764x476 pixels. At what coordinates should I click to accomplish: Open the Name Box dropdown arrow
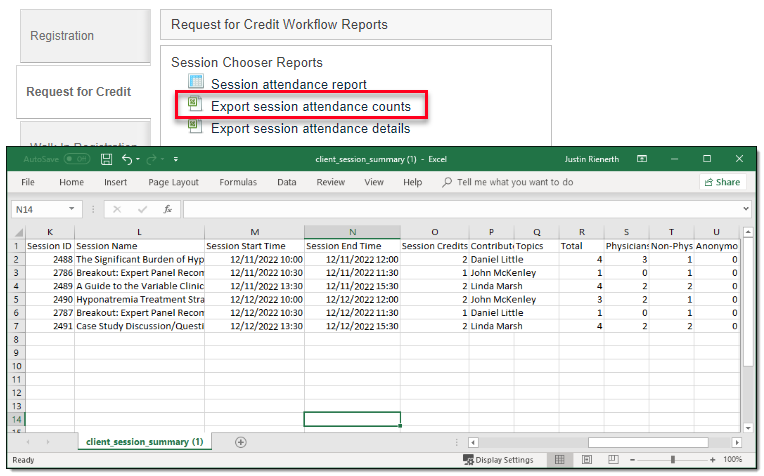[x=72, y=209]
